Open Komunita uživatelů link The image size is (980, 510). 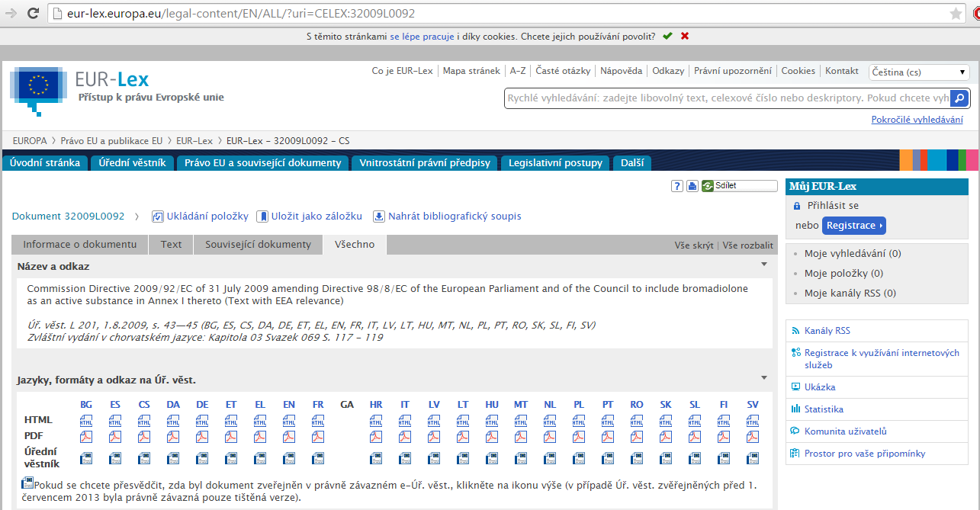pos(846,431)
